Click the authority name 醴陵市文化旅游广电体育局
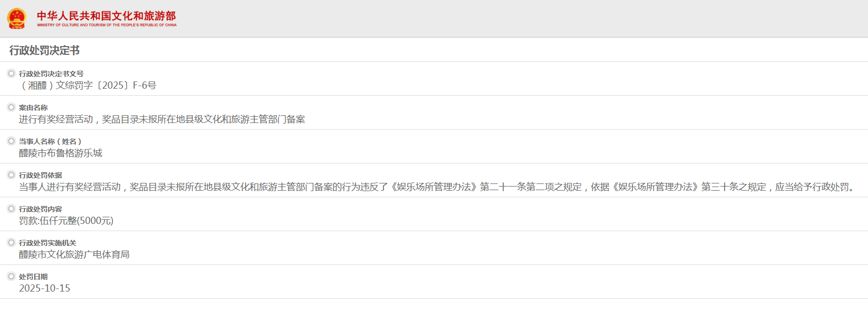 pos(74,255)
